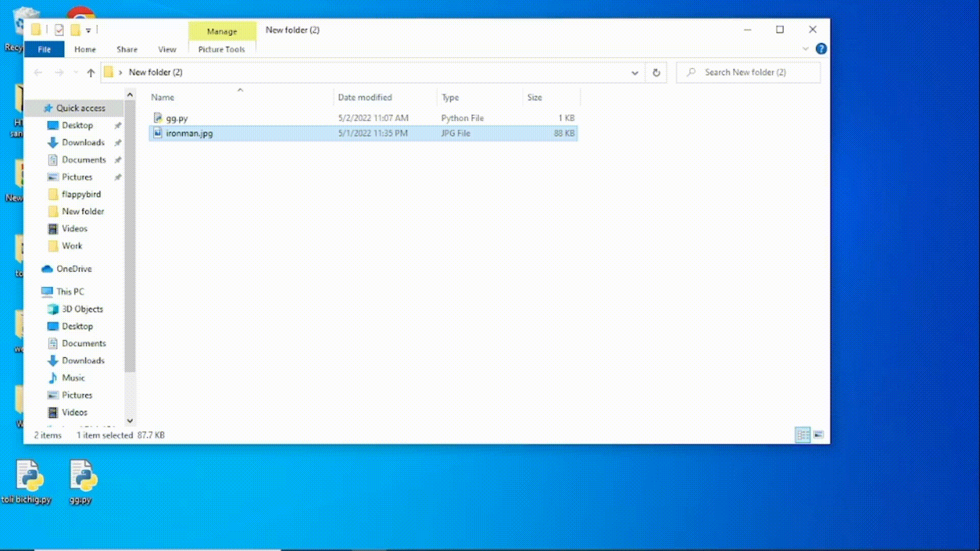Select 3D Objects in navigation pane
This screenshot has width=980, height=551.
coord(82,309)
